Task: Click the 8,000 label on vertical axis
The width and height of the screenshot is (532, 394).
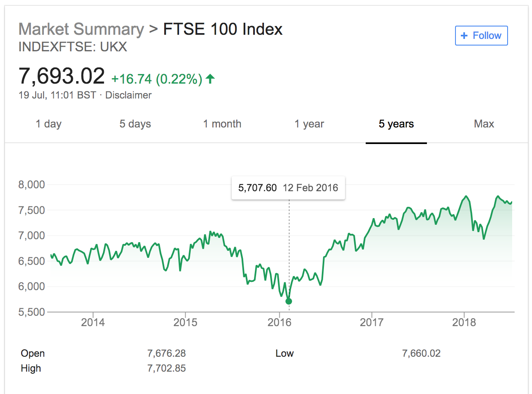Action: 31,185
